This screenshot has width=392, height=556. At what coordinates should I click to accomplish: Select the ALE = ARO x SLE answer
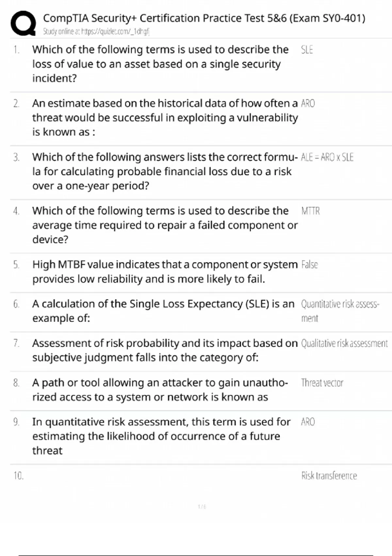[x=327, y=157]
